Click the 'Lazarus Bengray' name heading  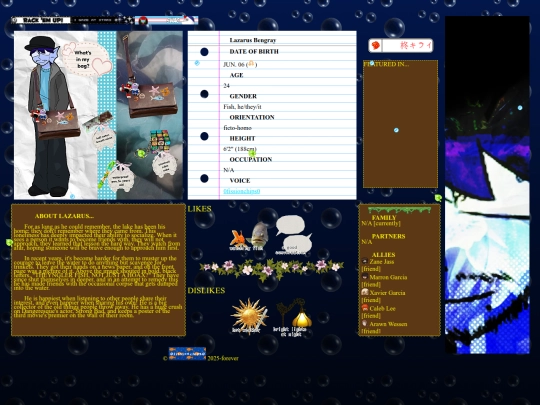[253, 40]
